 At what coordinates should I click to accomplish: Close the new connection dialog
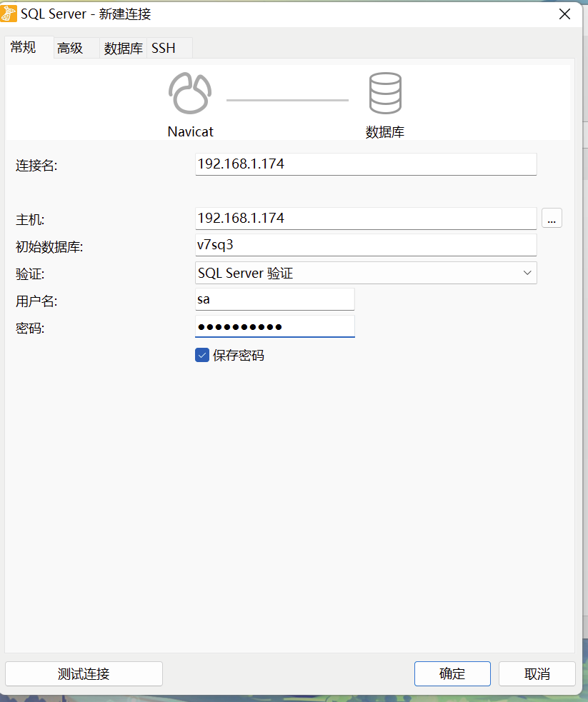coord(564,14)
